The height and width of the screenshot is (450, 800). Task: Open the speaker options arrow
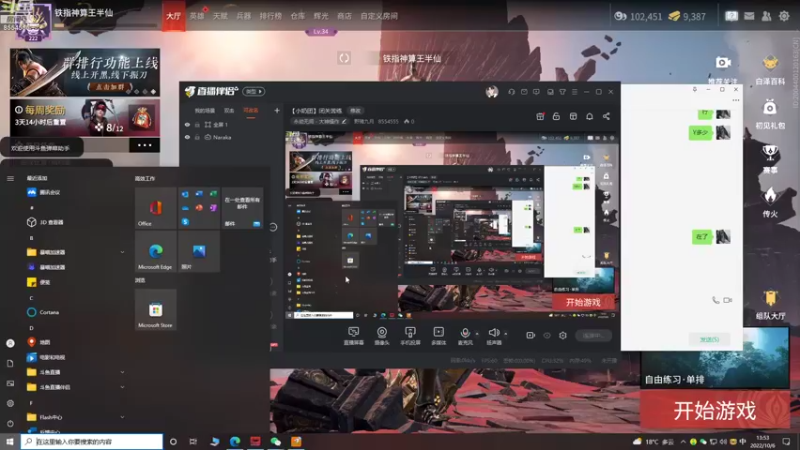506,334
